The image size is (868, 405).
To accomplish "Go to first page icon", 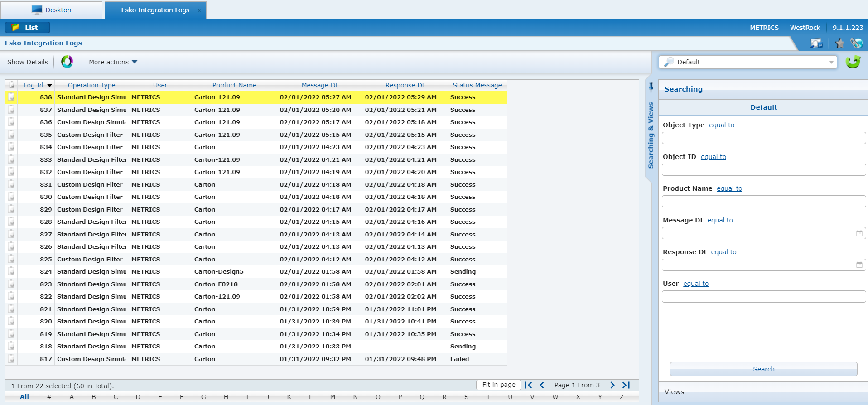I will pos(528,385).
